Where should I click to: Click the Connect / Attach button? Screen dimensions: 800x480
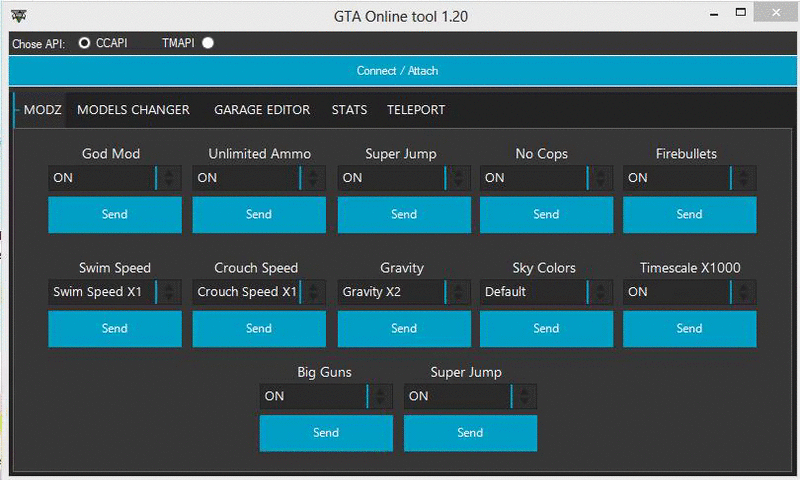[x=402, y=70]
